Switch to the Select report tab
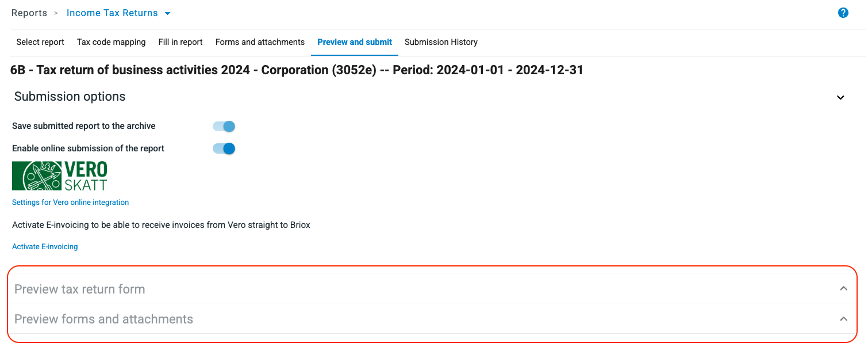 click(x=40, y=42)
